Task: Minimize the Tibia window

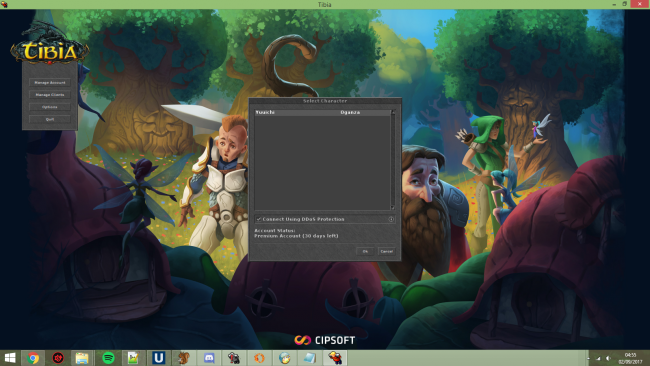Action: 614,4
